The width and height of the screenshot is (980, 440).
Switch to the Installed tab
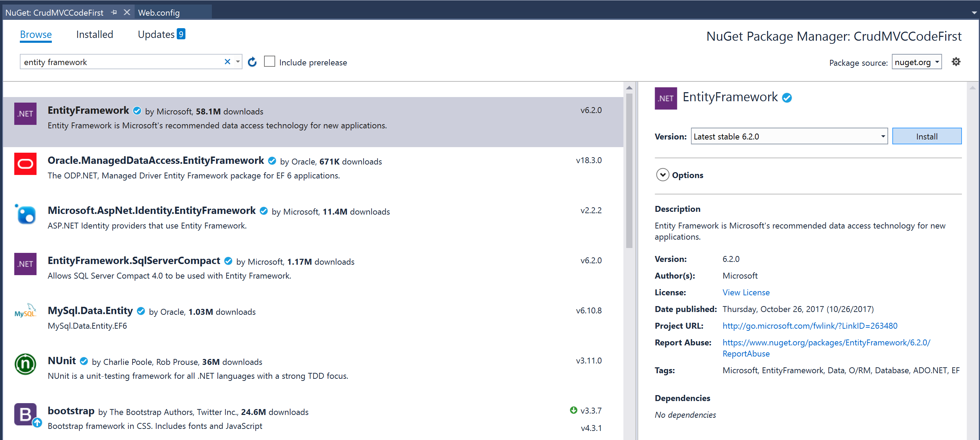[94, 34]
